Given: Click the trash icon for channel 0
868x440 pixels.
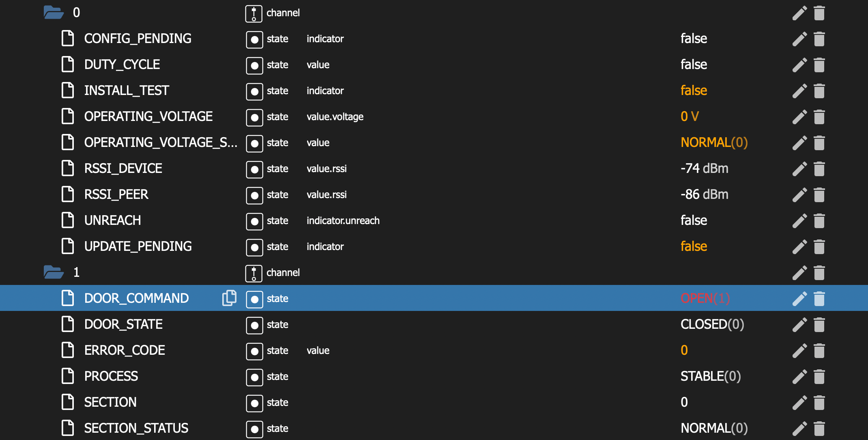Looking at the screenshot, I should click(819, 13).
